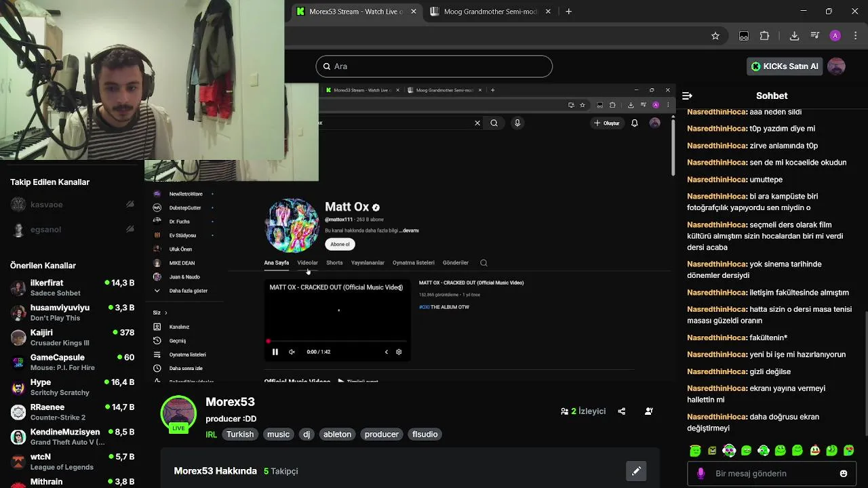Image resolution: width=868 pixels, height=488 pixels.
Task: Open Kaijiri Crusader Kings III channel
Action: [72, 338]
